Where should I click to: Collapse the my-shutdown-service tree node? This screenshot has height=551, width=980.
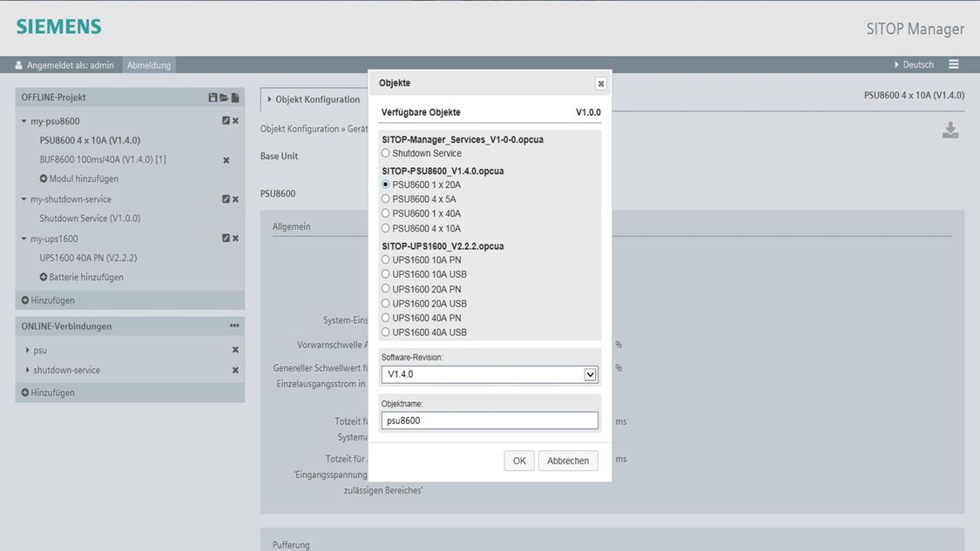coord(24,199)
